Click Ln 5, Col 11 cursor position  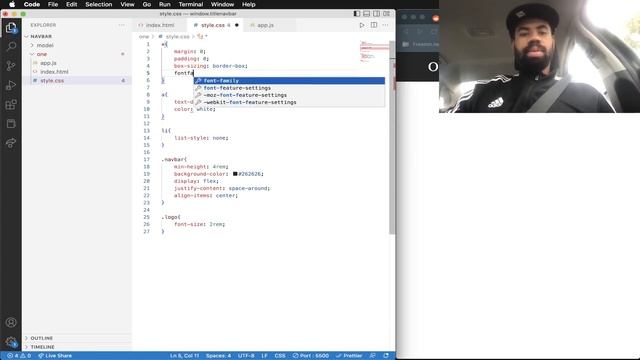point(184,356)
